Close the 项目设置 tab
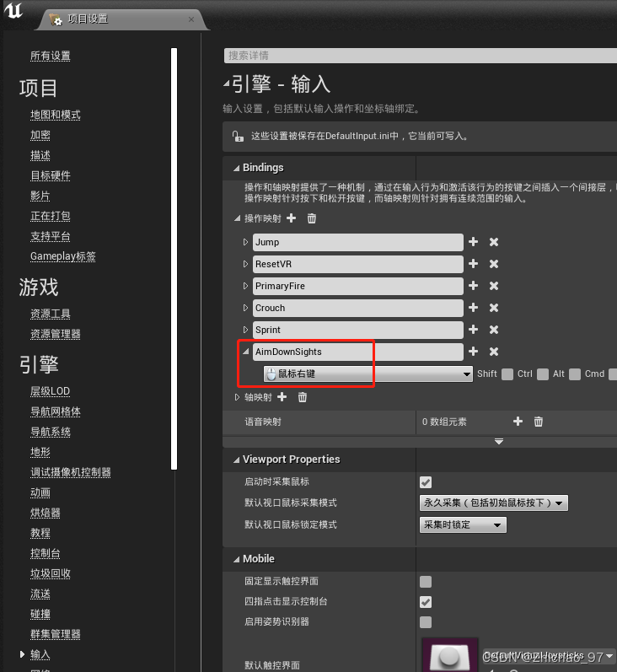Screen dimensions: 617x672 coord(191,19)
